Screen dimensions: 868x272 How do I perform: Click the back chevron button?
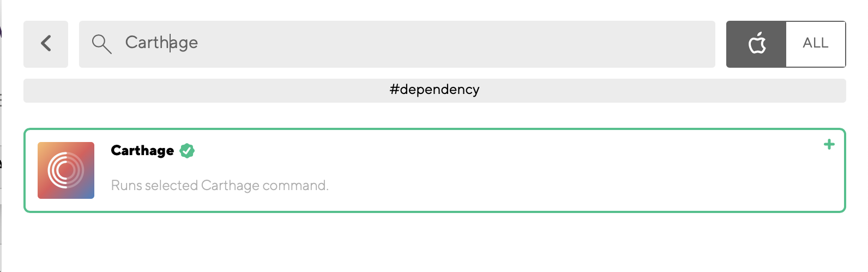(x=46, y=44)
